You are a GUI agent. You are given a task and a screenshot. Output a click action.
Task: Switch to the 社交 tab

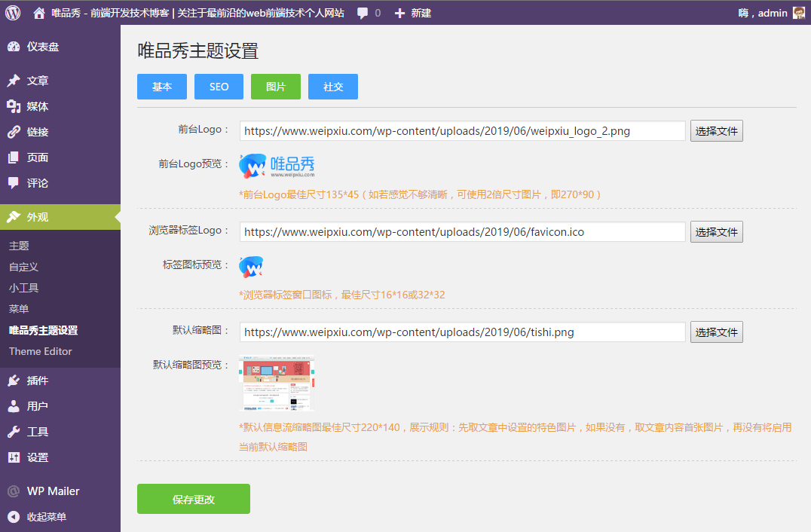click(x=332, y=87)
